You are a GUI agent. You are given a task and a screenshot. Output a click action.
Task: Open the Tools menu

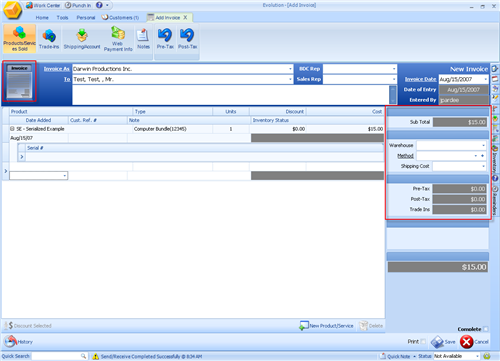(x=62, y=17)
